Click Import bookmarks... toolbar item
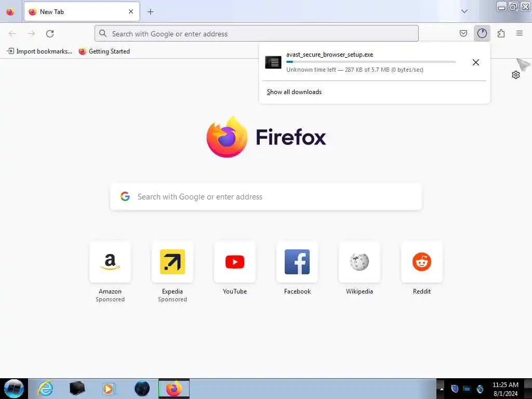Screen dimensions: 532x399 39,51
